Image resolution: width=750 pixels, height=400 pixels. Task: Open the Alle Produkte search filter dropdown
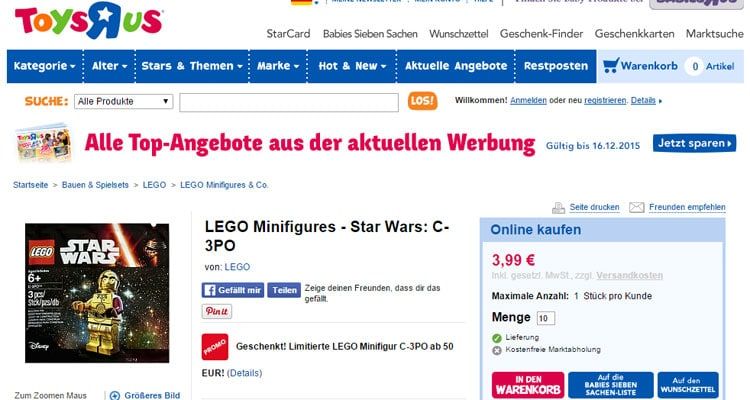click(x=123, y=101)
